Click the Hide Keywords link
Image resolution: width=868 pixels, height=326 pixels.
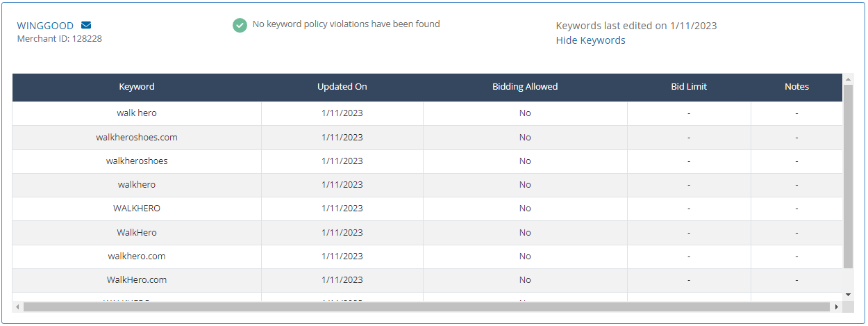coord(590,40)
